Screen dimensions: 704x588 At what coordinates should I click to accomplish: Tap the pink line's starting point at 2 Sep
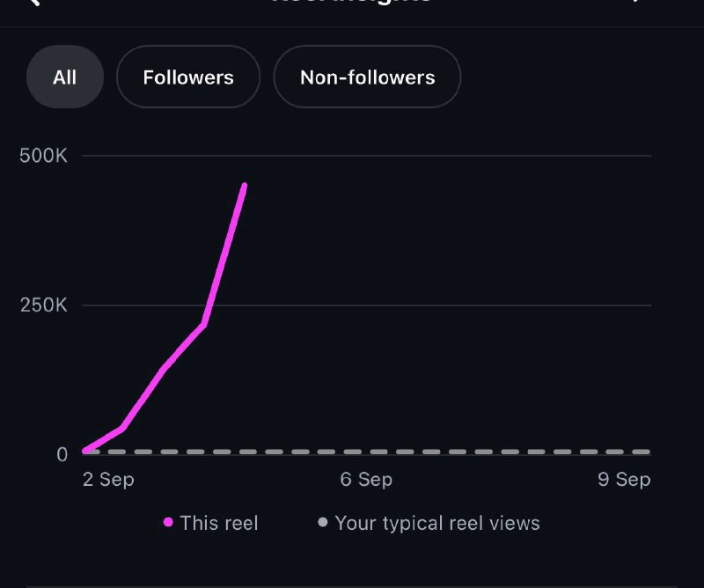85,451
